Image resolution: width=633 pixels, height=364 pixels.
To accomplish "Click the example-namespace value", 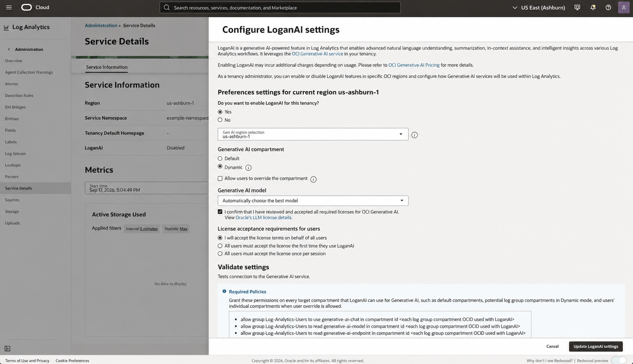I will coord(188,118).
